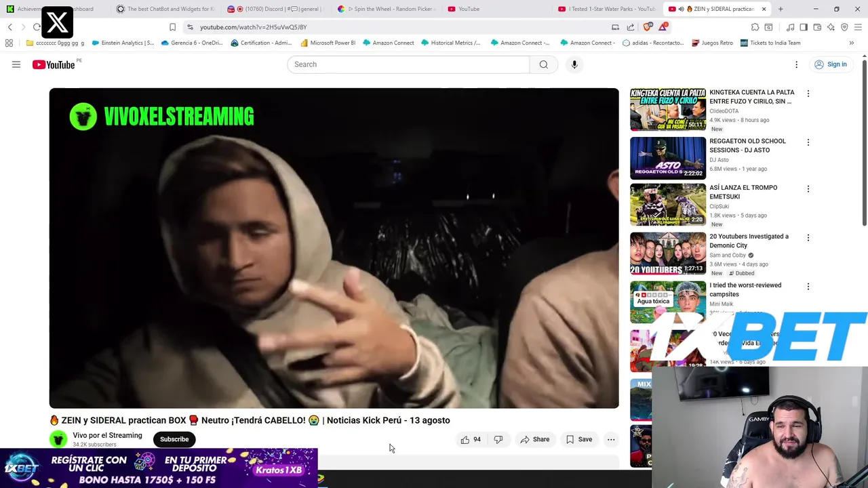The width and height of the screenshot is (868, 488).
Task: Click the search magnifier button
Action: point(544,64)
